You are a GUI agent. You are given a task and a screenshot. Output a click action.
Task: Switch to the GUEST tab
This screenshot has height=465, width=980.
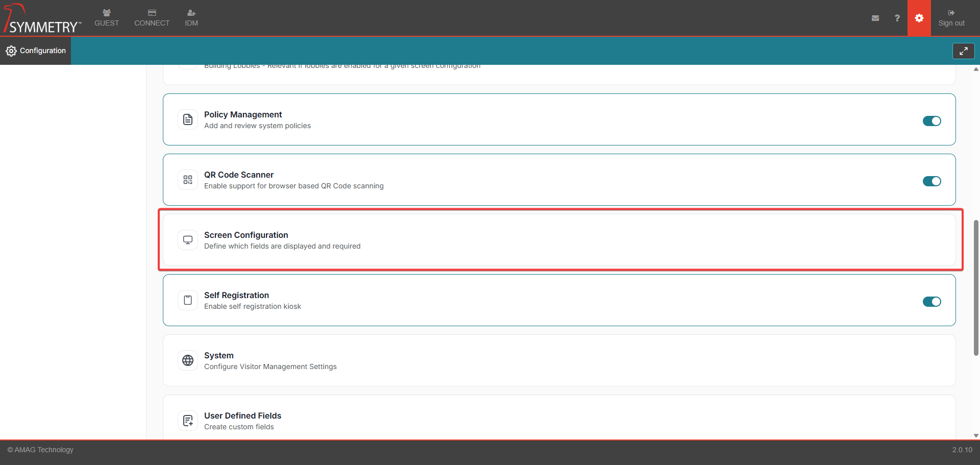[106, 18]
